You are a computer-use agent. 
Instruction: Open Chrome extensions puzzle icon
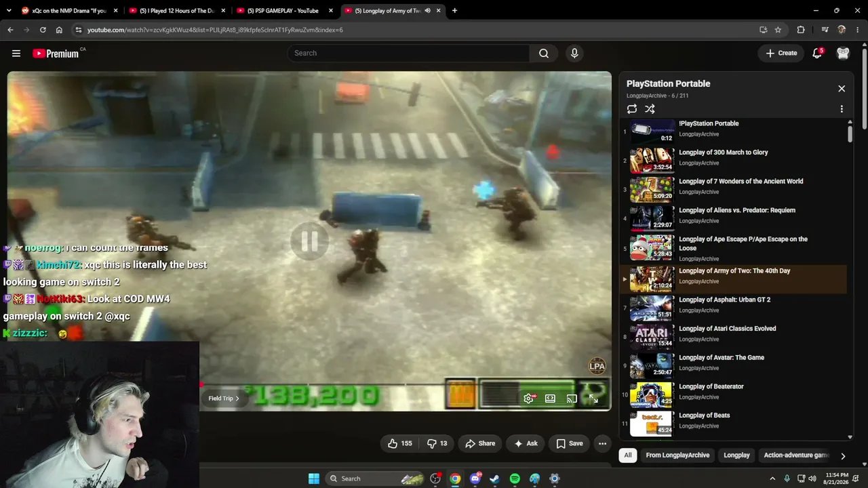tap(801, 30)
